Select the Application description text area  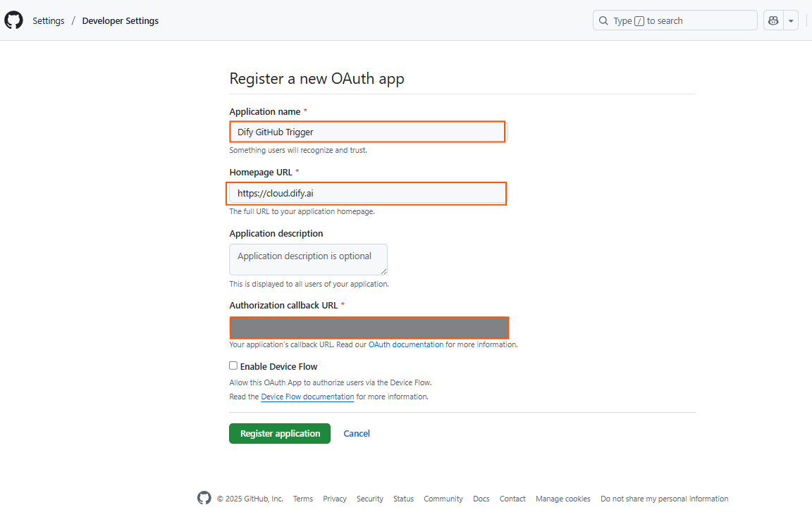308,259
